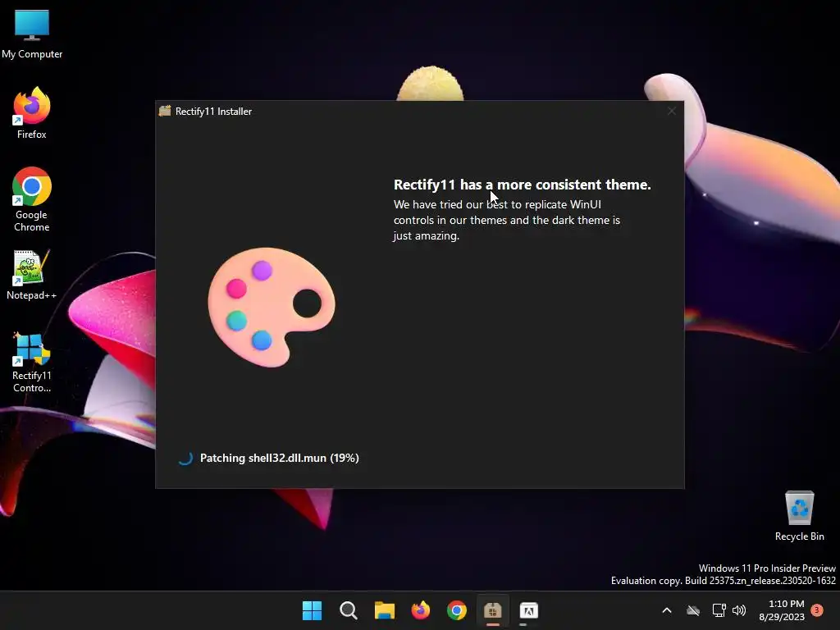Open network status tray icon
840x630 pixels.
(719, 610)
